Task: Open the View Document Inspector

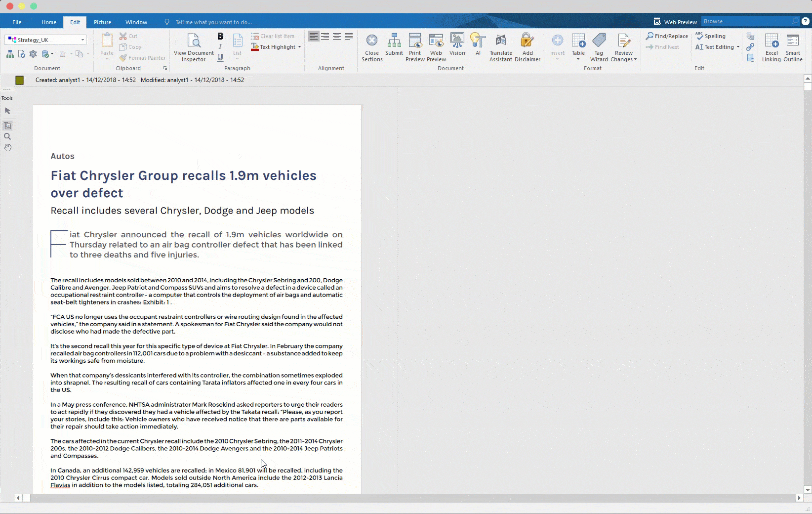Action: pos(194,47)
